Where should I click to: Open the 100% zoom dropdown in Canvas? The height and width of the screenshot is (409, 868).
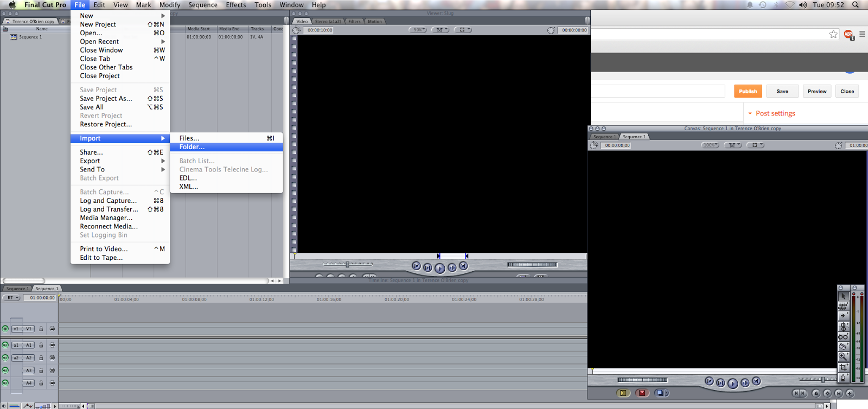pos(710,145)
